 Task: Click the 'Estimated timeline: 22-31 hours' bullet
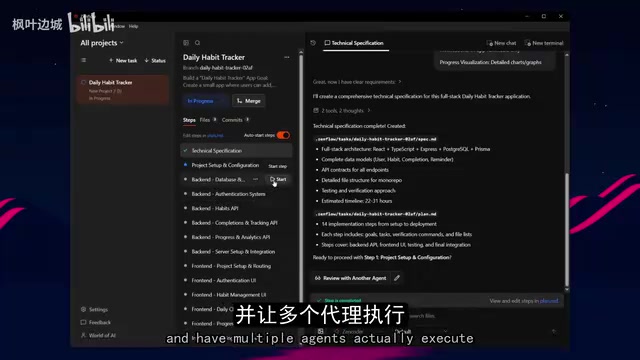(x=356, y=201)
